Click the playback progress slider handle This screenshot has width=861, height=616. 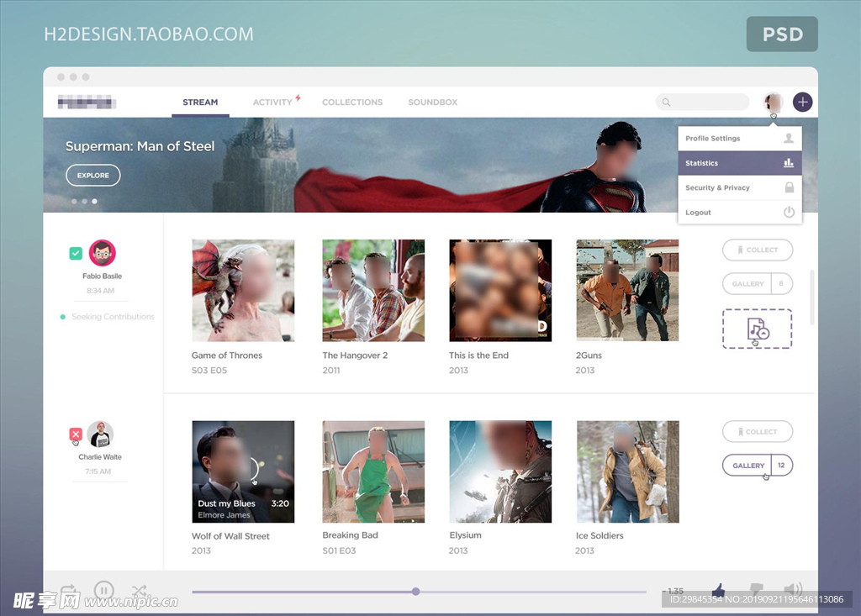pyautogui.click(x=415, y=592)
